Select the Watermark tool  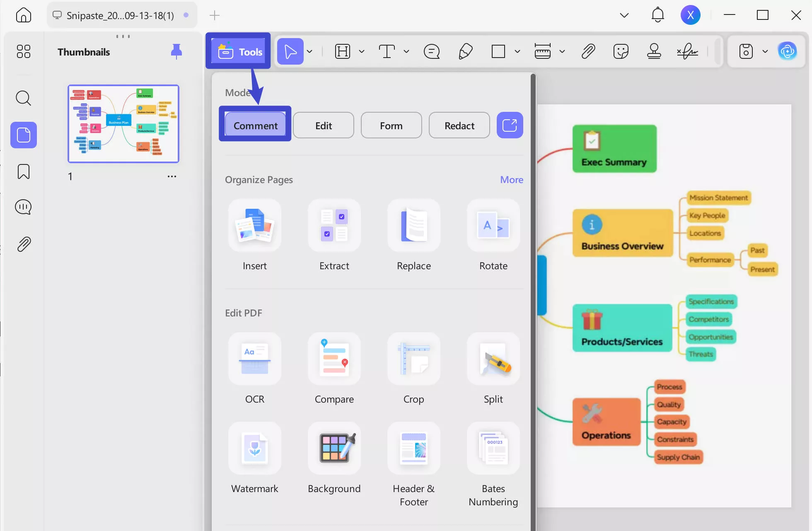[254, 448]
